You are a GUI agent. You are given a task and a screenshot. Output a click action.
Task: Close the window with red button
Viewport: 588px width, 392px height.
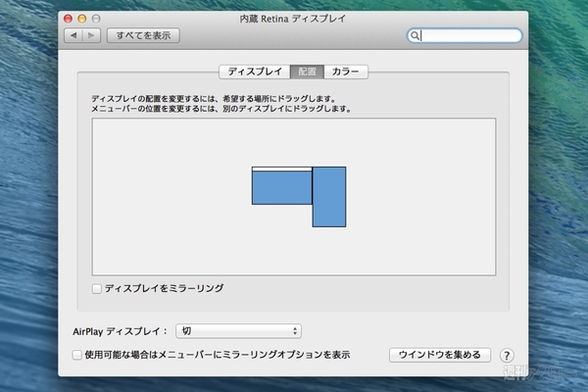(x=68, y=19)
